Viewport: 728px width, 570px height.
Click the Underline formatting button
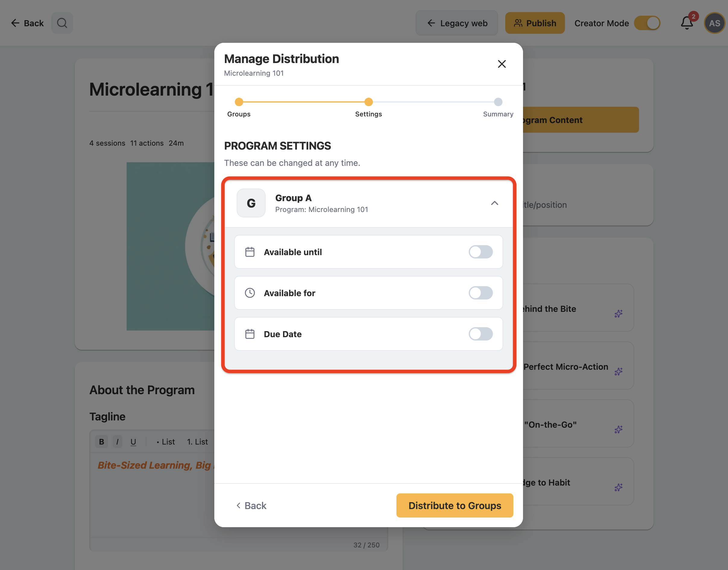(133, 442)
